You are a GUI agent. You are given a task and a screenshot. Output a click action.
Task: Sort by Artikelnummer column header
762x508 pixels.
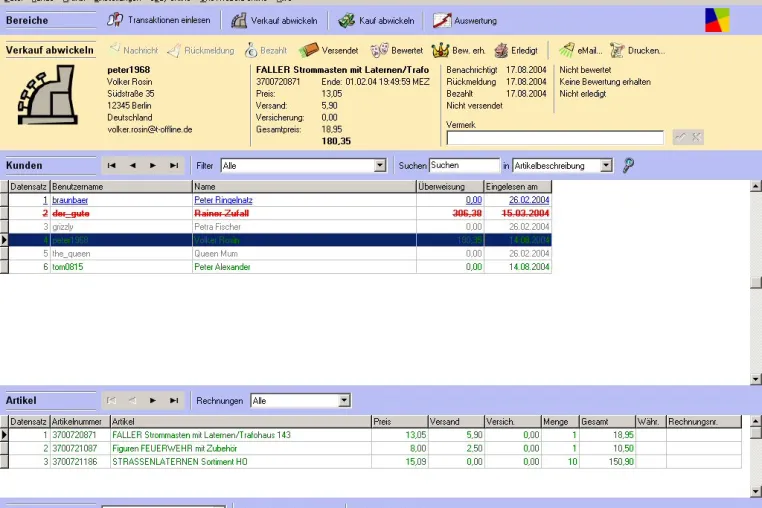80,422
